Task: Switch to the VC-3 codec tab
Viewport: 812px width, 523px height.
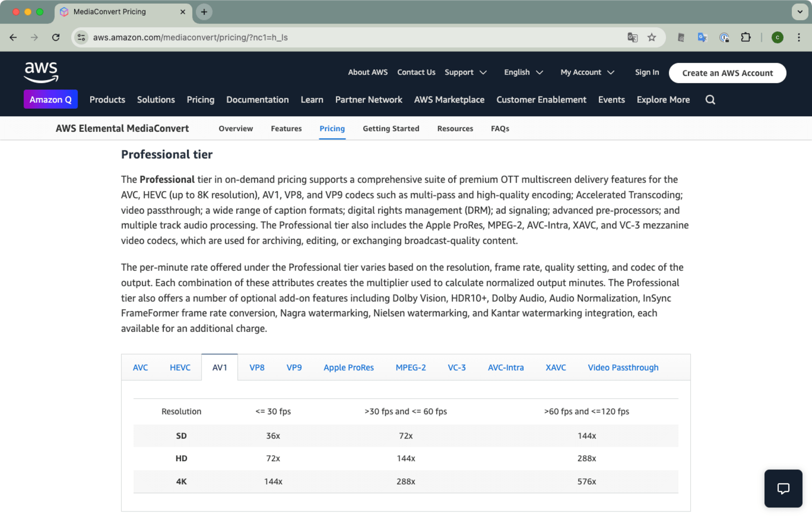Action: (x=457, y=367)
